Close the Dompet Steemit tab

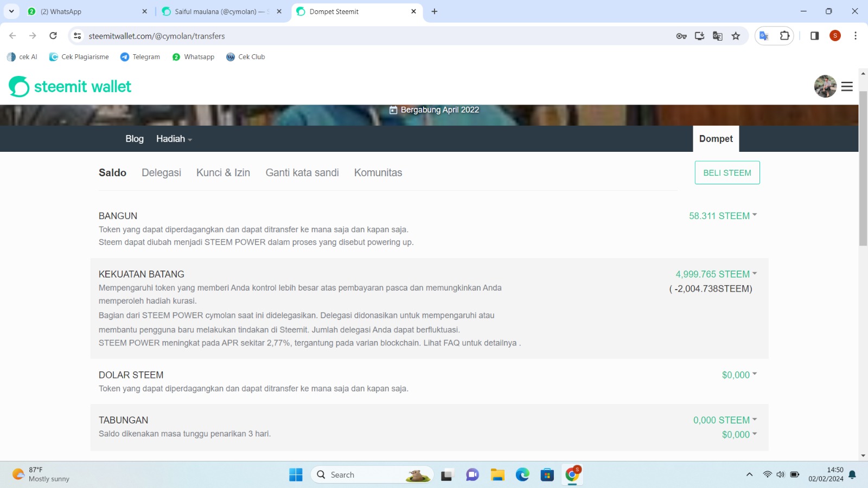[x=413, y=11]
